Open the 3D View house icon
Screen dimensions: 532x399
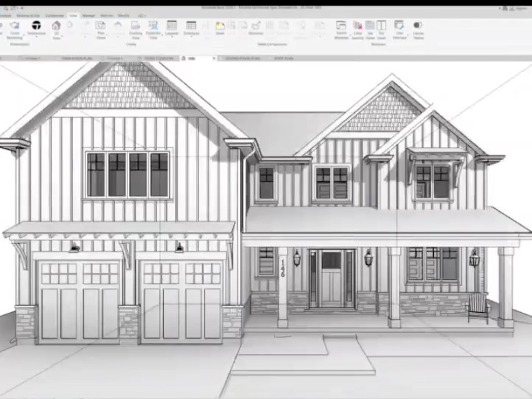[56, 26]
